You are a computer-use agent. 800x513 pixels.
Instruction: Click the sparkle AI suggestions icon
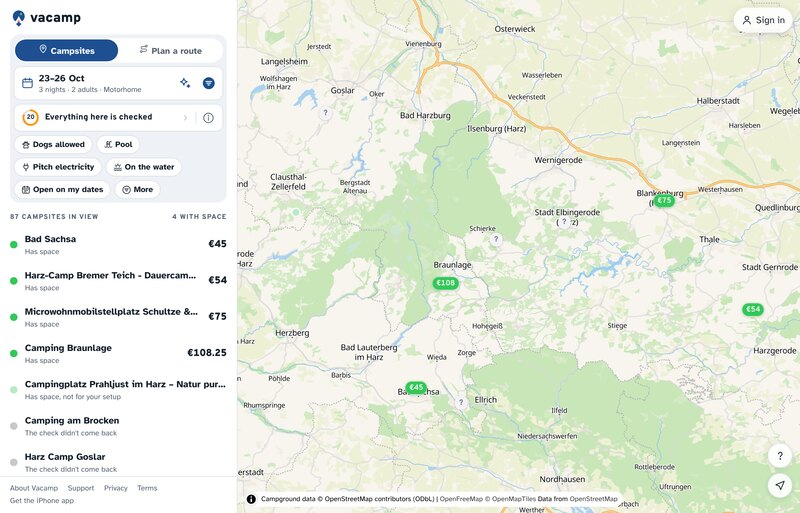click(x=185, y=83)
